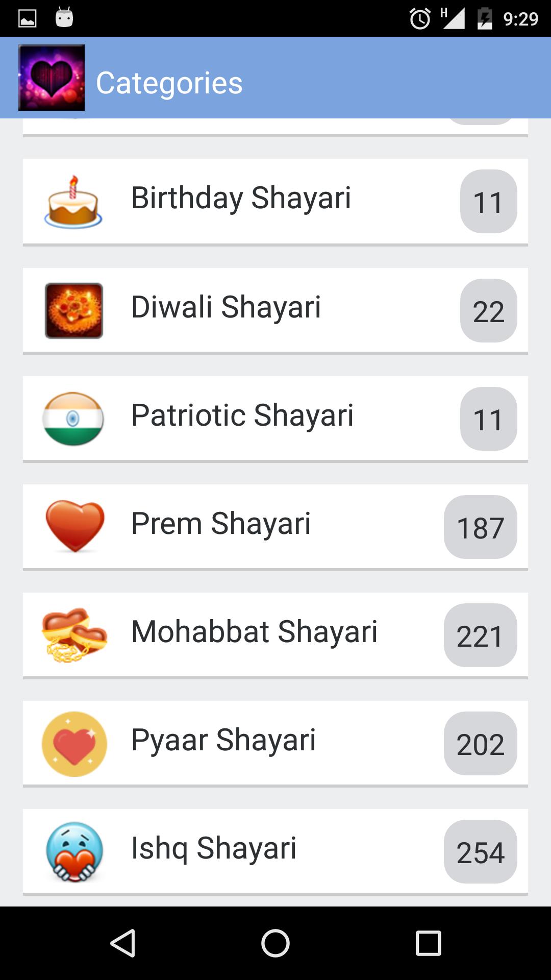Viewport: 551px width, 980px height.
Task: Tap the heart-shaped rings Mohabbat icon
Action: pyautogui.click(x=74, y=635)
